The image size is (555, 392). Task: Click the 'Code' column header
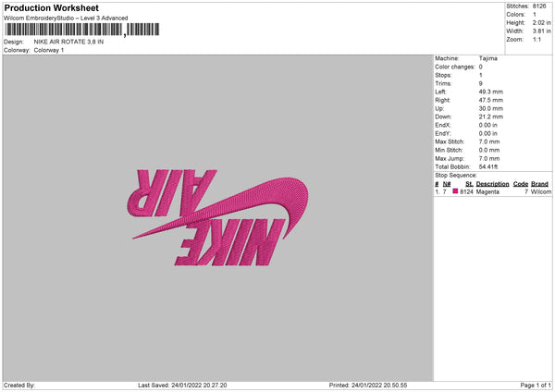(521, 184)
